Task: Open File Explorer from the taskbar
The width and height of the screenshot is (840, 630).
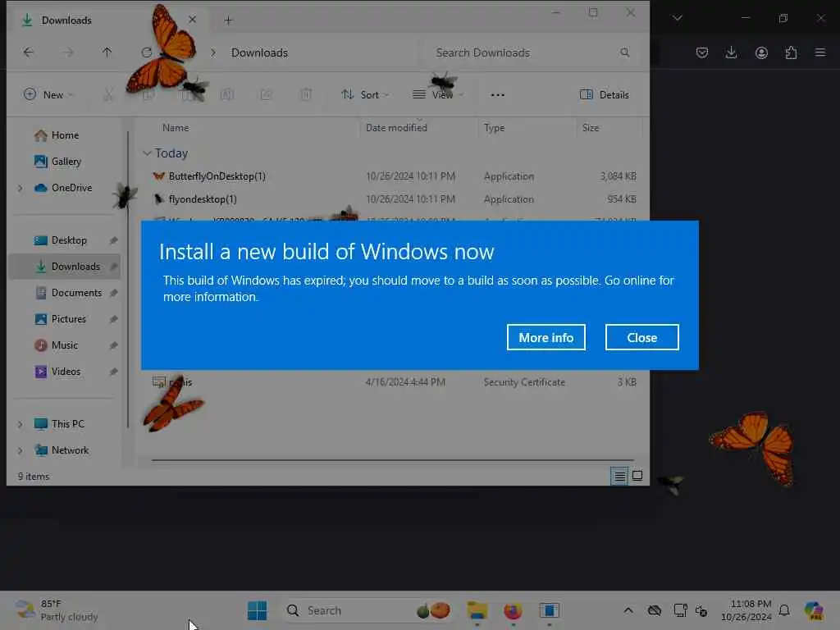Action: (x=477, y=610)
